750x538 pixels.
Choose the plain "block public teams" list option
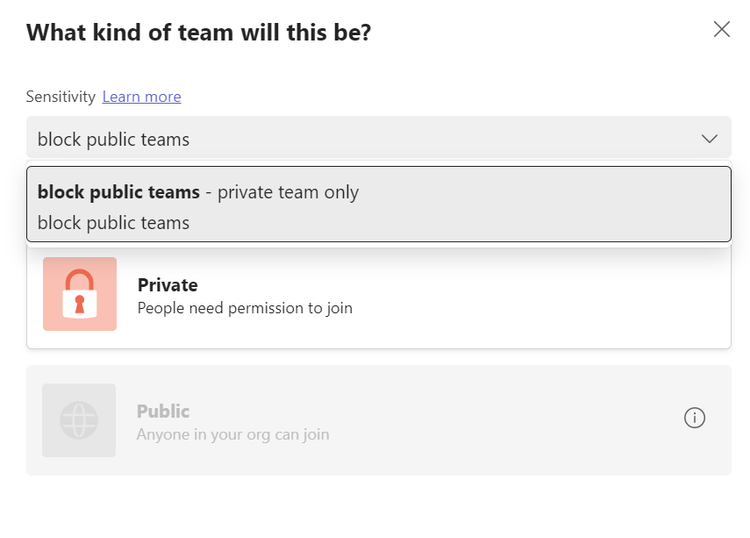point(113,223)
